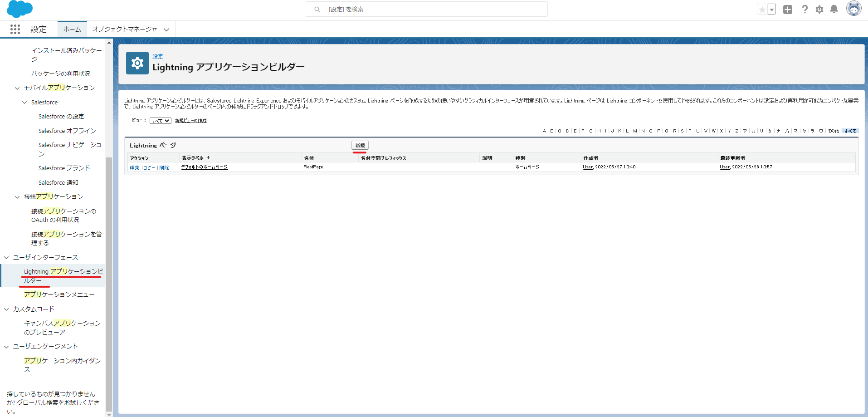The width and height of the screenshot is (868, 417).
Task: Click the Salesforce cloud logo
Action: (20, 9)
